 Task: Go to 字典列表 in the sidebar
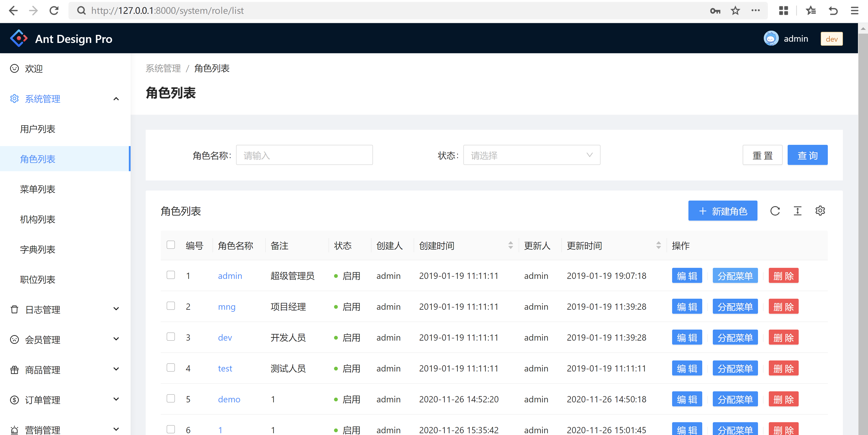click(x=65, y=250)
